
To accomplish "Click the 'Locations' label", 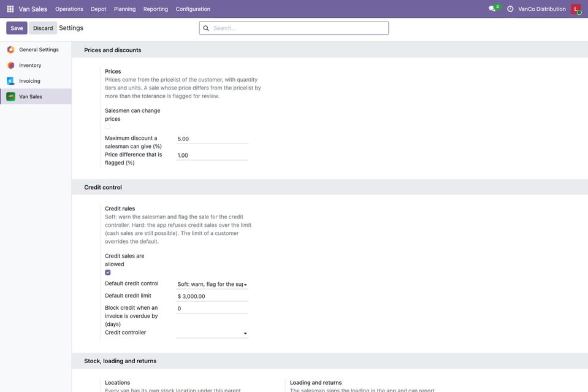I will (117, 383).
